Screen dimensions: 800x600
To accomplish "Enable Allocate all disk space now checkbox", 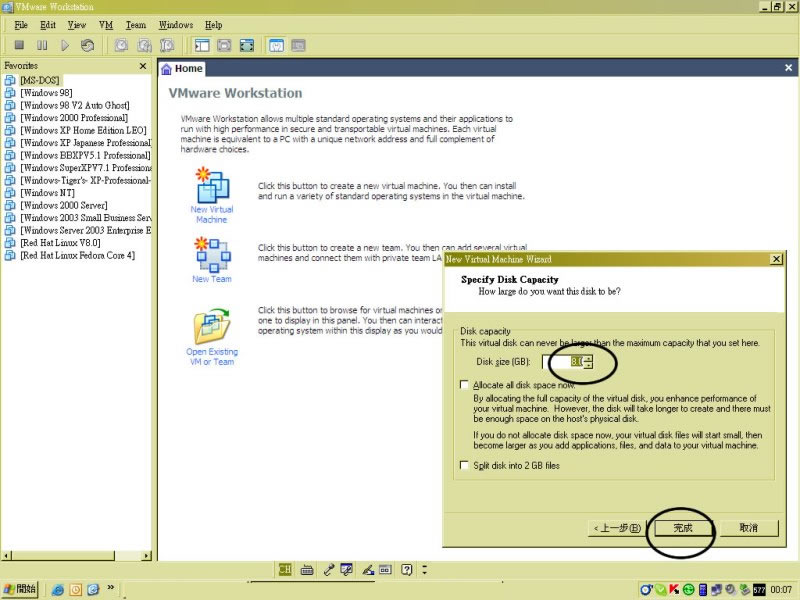I will tap(464, 385).
